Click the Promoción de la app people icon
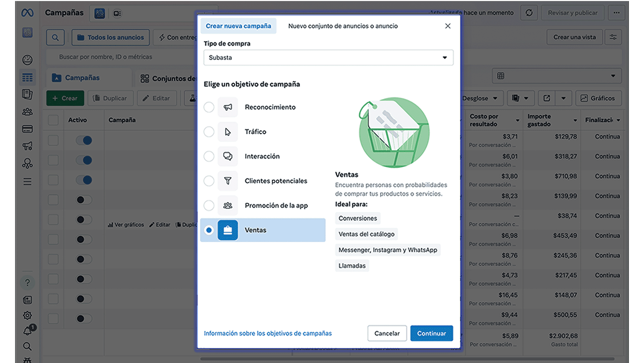Viewport: 644px width, 363px height. pos(228,205)
